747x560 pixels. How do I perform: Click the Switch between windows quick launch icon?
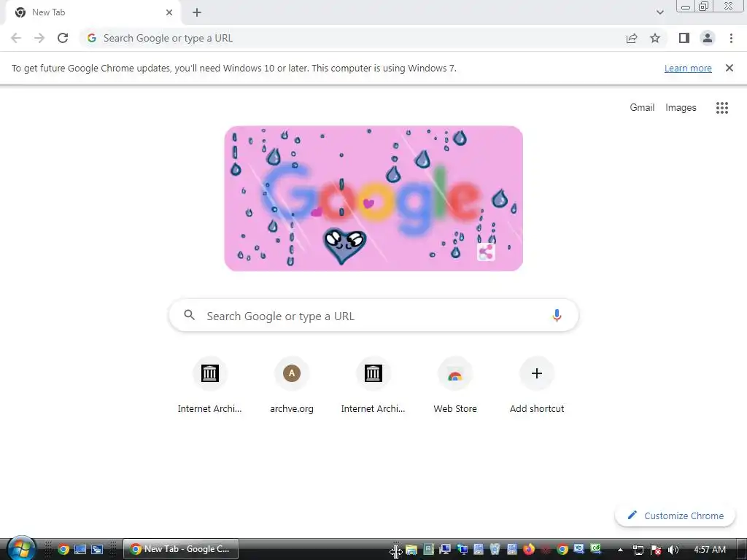tap(97, 549)
